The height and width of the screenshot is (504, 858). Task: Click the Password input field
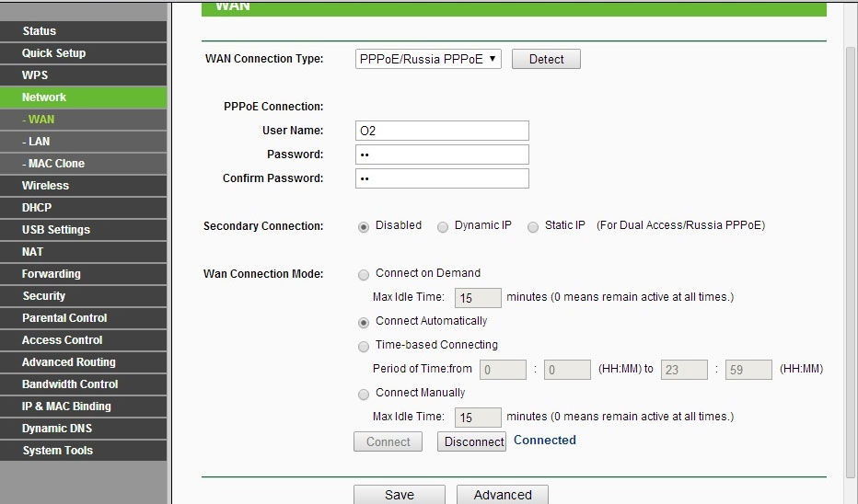click(442, 155)
